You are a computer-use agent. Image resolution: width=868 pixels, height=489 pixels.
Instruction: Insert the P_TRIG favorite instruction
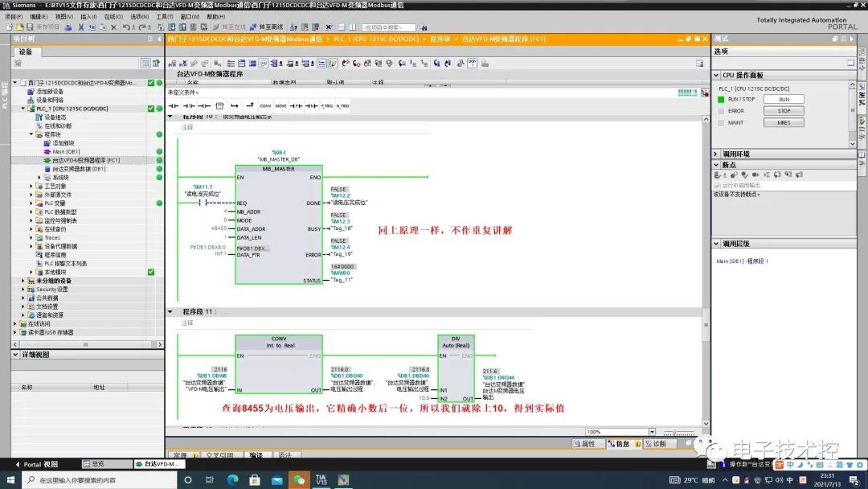pos(326,105)
